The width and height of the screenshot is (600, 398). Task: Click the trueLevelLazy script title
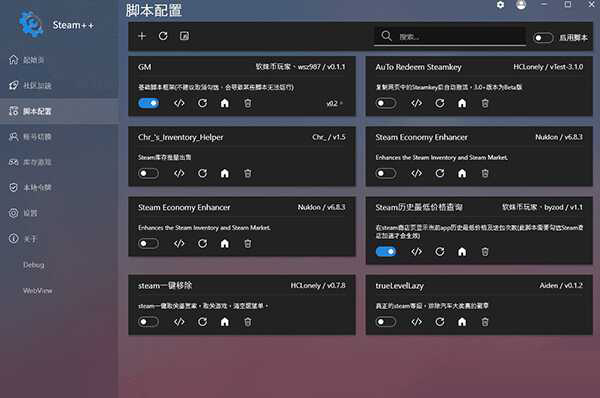pyautogui.click(x=399, y=286)
